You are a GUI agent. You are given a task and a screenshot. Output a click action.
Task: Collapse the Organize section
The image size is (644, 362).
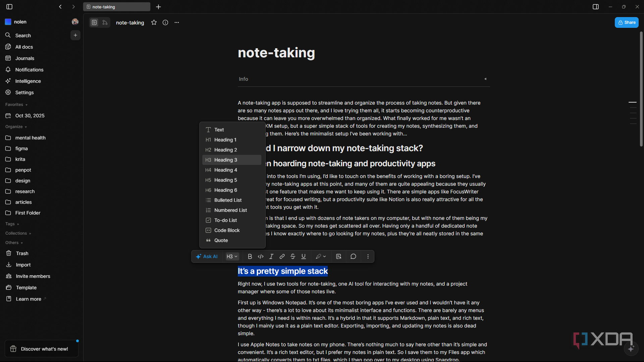[x=16, y=127]
